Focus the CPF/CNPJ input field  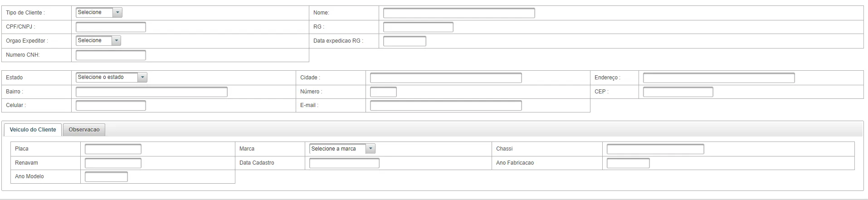(111, 27)
